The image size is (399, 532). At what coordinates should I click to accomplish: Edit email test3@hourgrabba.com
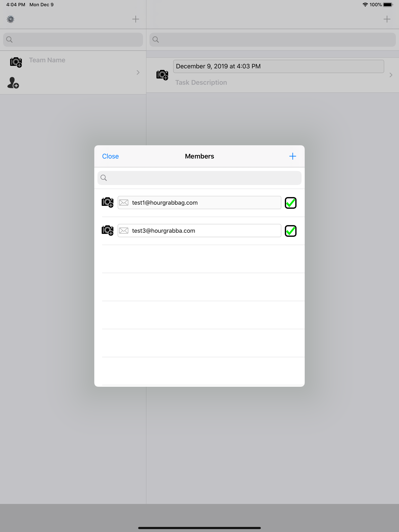coord(199,231)
